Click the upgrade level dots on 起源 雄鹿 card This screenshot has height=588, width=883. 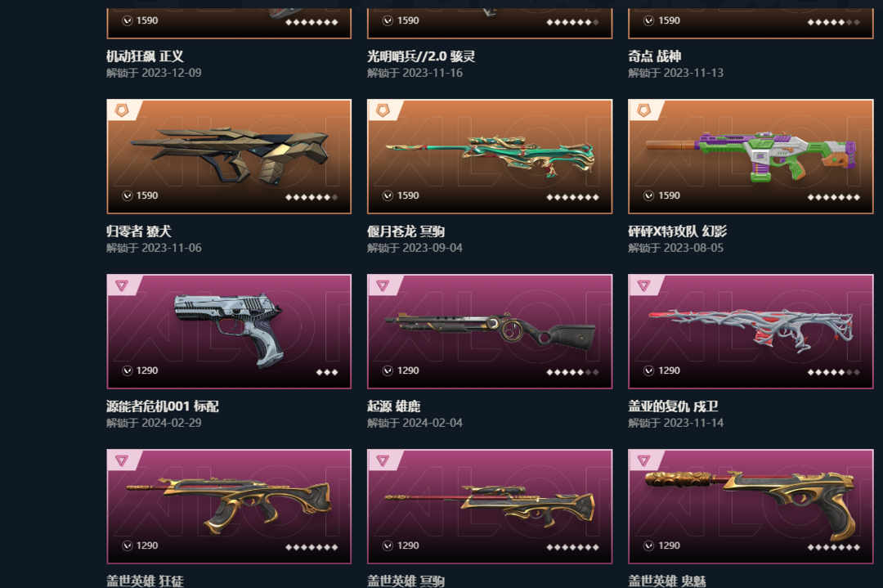click(572, 372)
